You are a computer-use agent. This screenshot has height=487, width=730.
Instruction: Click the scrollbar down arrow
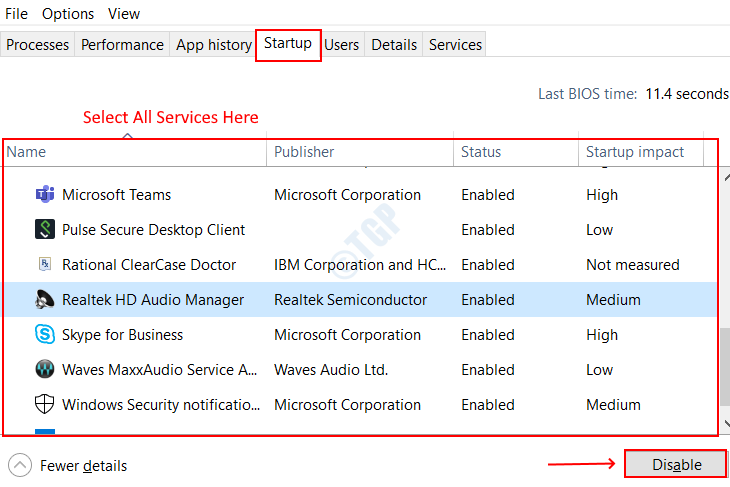tap(726, 423)
